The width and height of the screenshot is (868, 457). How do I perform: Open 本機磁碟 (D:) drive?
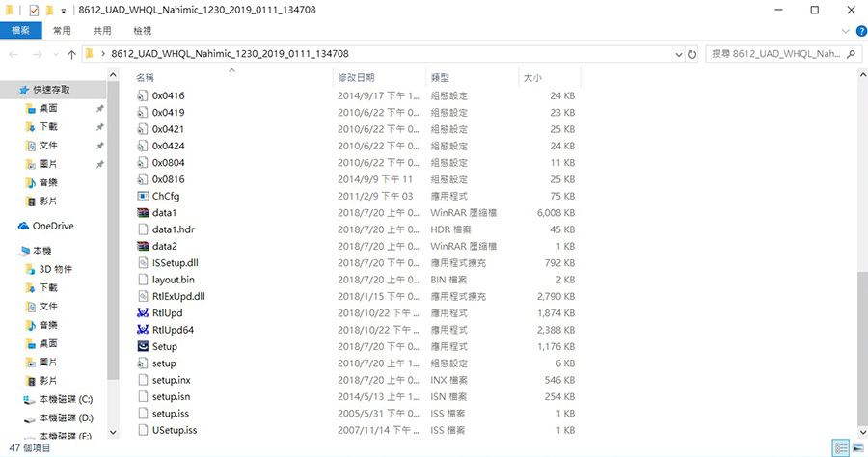[x=66, y=417]
